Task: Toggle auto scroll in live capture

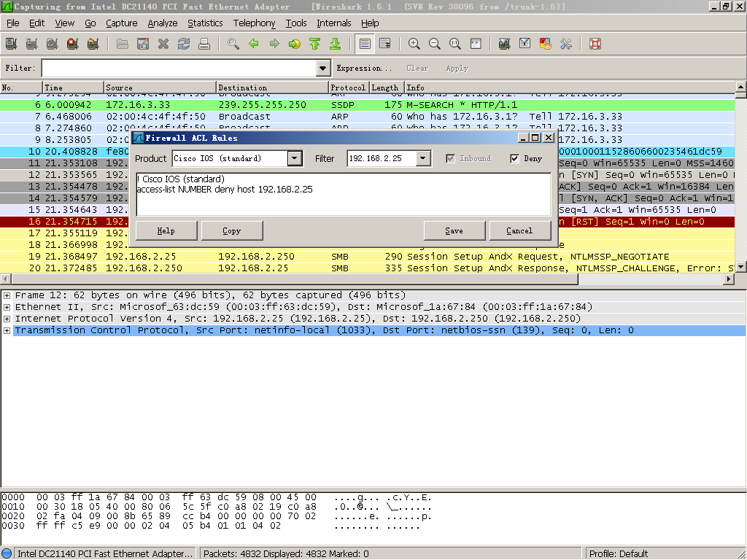Action: tap(385, 44)
